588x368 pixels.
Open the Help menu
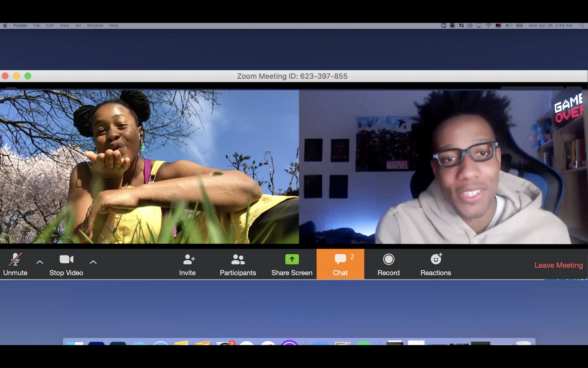(x=114, y=26)
